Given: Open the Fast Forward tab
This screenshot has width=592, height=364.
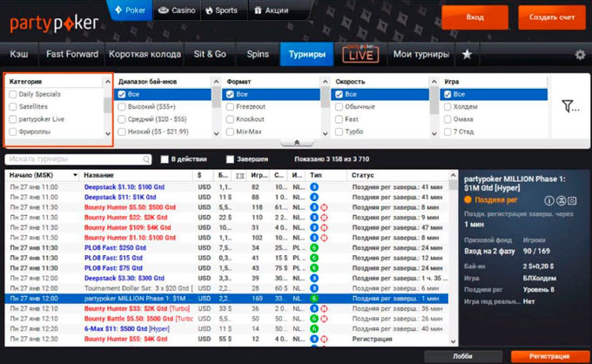Looking at the screenshot, I should (x=73, y=54).
